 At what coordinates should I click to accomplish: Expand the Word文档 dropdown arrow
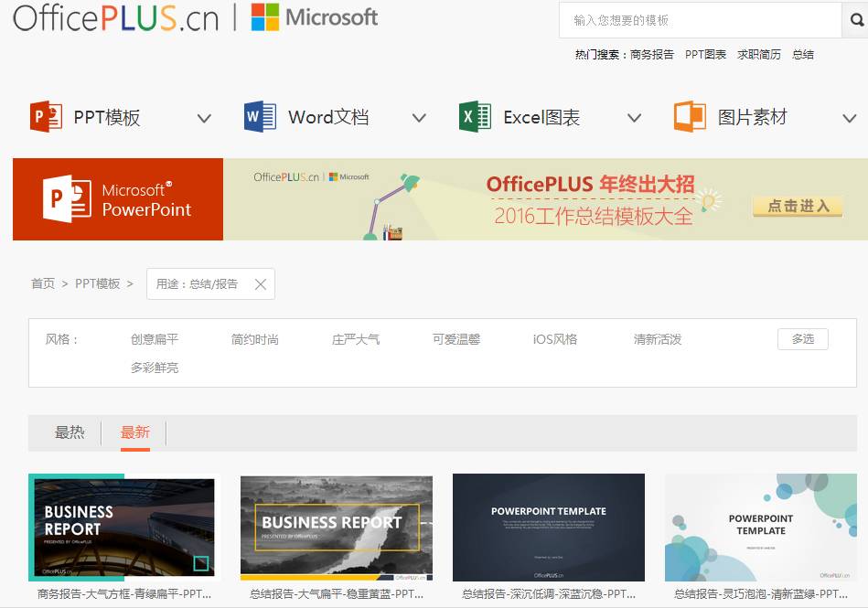pyautogui.click(x=419, y=118)
